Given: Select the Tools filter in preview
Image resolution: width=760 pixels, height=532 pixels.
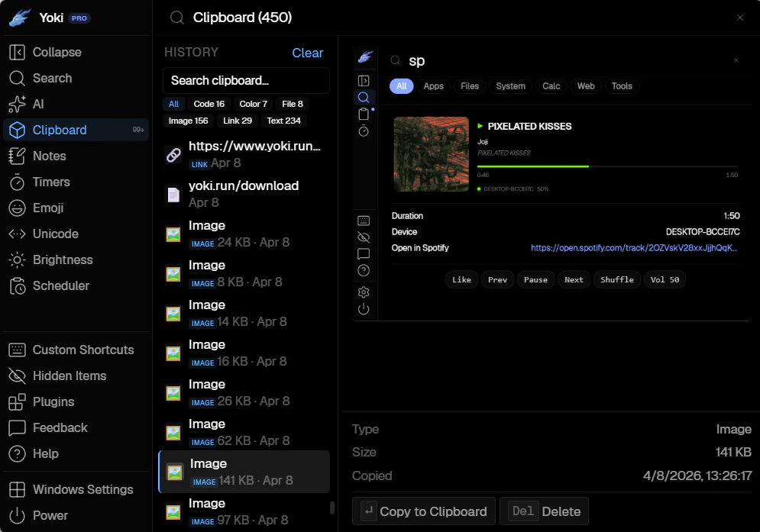Looking at the screenshot, I should [622, 86].
